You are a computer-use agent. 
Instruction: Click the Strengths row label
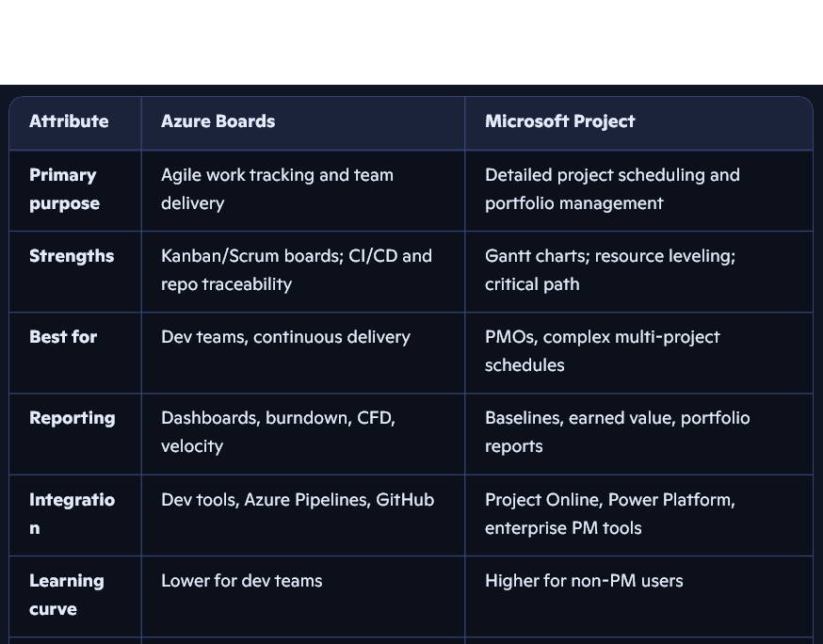click(x=72, y=256)
